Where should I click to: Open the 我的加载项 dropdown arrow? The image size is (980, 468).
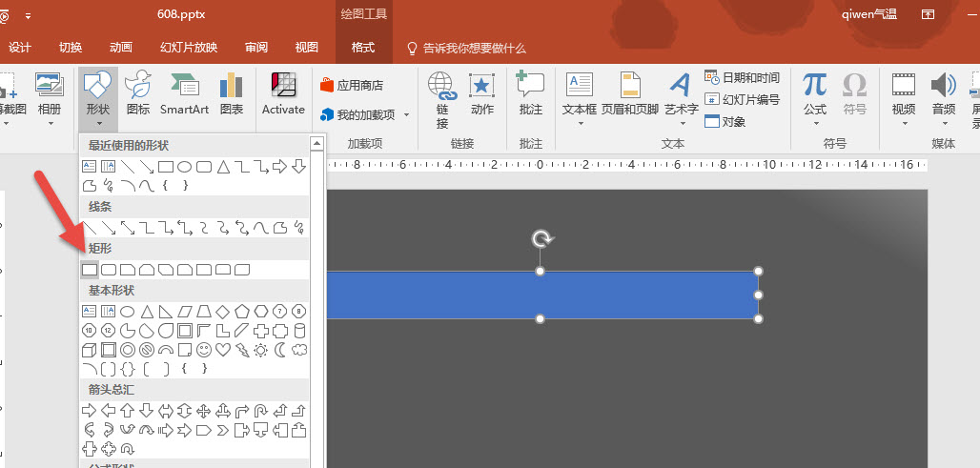(x=406, y=115)
